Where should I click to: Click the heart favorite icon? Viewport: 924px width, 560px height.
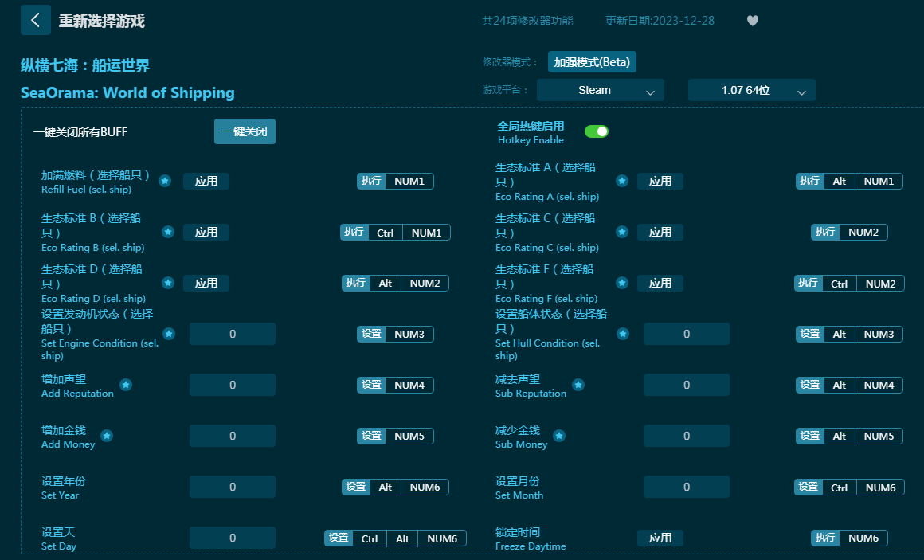click(x=752, y=21)
